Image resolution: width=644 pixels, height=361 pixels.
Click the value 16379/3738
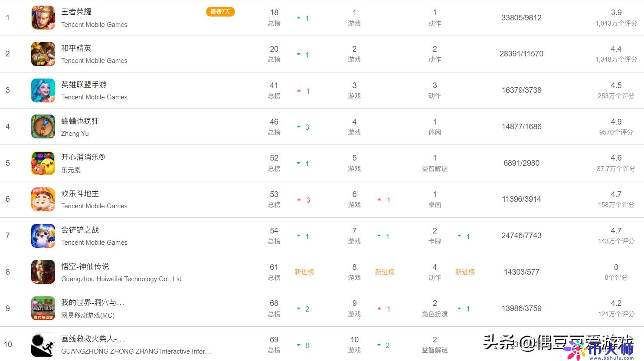click(x=521, y=90)
